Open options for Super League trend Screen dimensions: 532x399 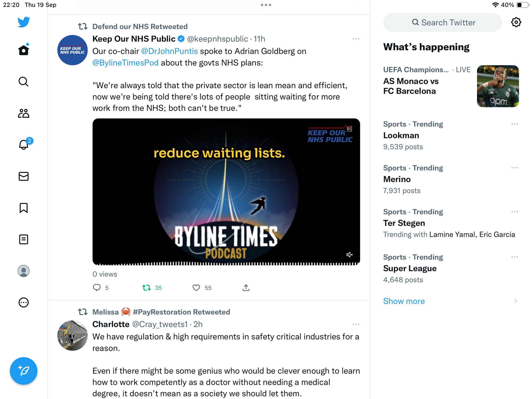pos(515,257)
